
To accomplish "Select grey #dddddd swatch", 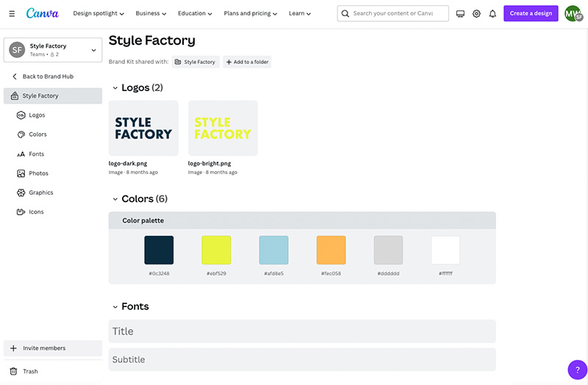I will (389, 250).
